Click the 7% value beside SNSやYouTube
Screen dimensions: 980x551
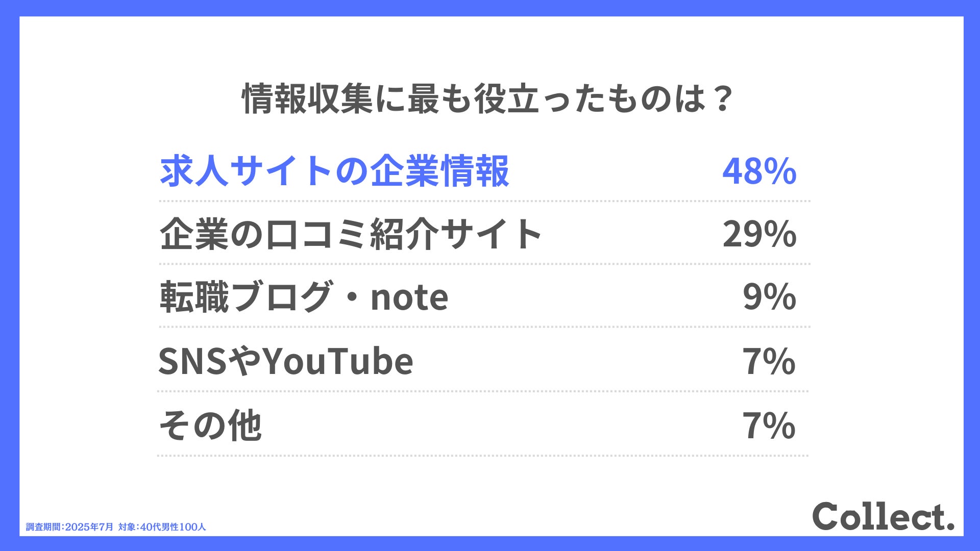click(769, 361)
